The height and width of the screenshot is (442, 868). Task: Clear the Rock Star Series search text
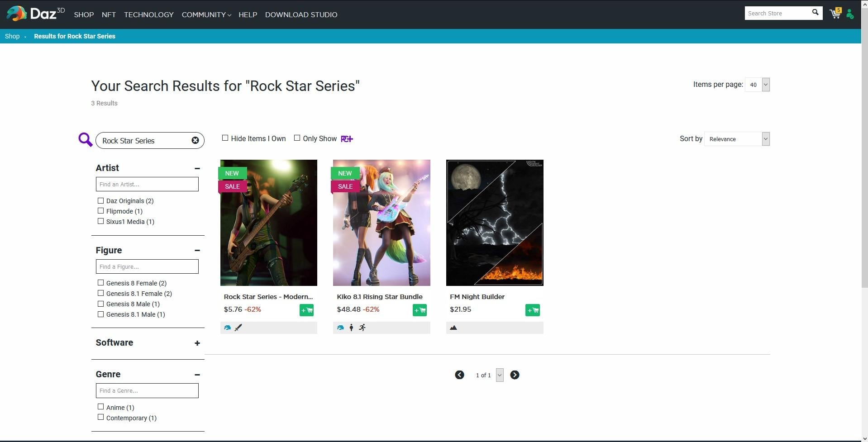[195, 140]
